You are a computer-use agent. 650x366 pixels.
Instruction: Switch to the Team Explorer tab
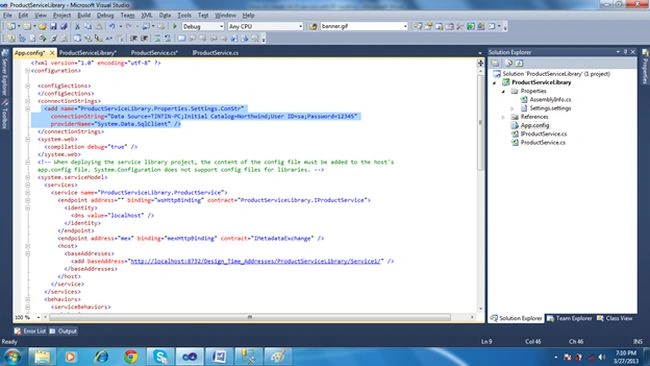[569, 318]
